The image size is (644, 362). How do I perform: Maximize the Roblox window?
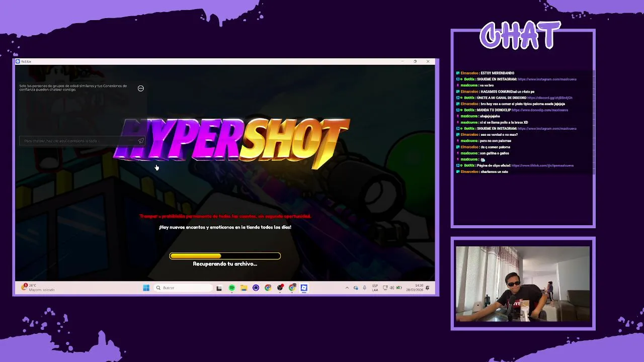[x=415, y=61]
